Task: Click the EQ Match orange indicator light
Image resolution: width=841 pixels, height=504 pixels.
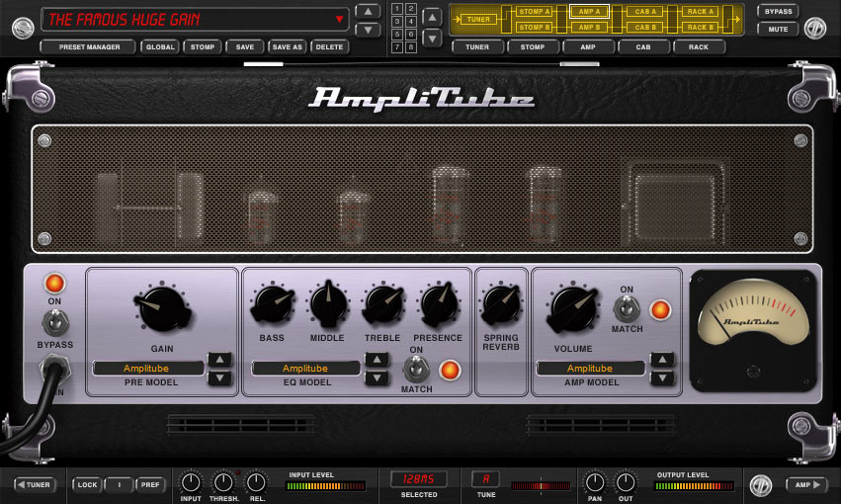Action: pos(450,370)
